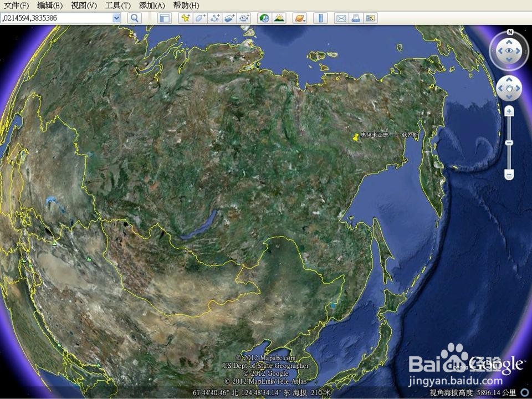This screenshot has width=532, height=399.
Task: Open the planet switcher dropdown
Action: [x=300, y=18]
